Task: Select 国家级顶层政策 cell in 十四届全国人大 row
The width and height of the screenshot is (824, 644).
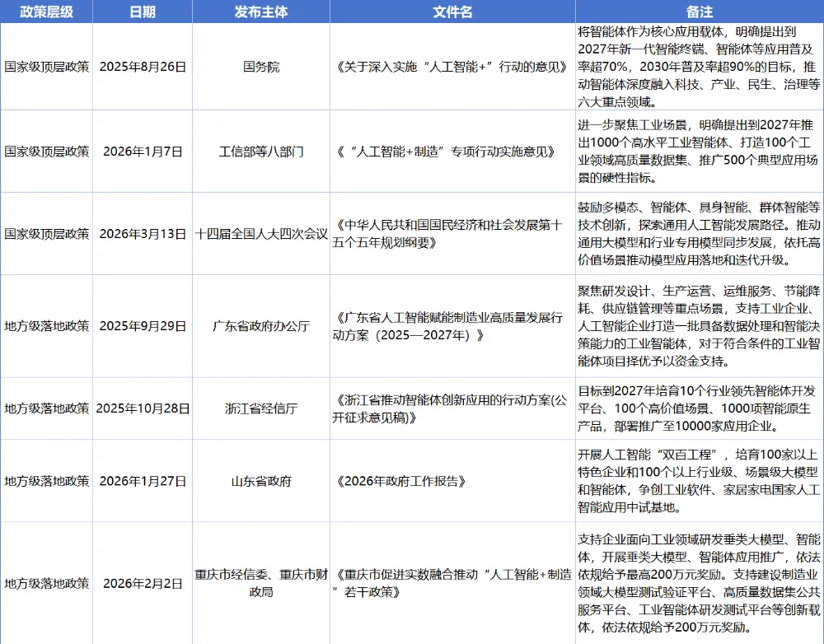Action: [x=46, y=234]
